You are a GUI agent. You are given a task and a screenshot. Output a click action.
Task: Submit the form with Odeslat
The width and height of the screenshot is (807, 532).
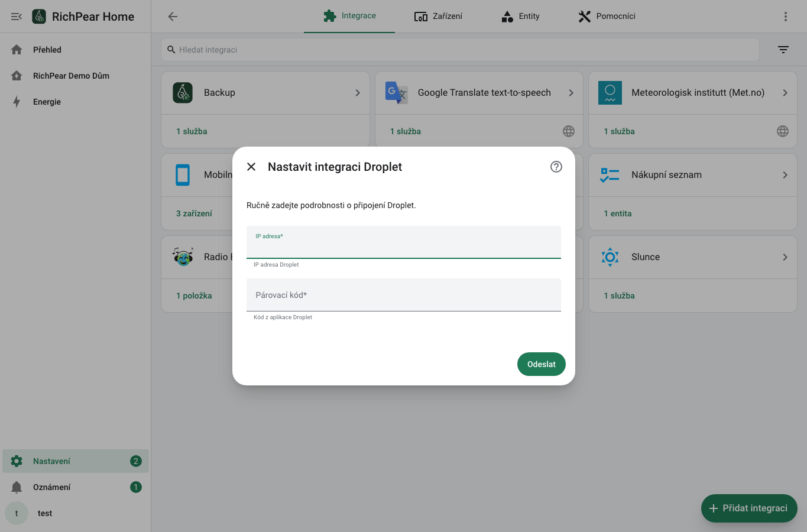541,364
